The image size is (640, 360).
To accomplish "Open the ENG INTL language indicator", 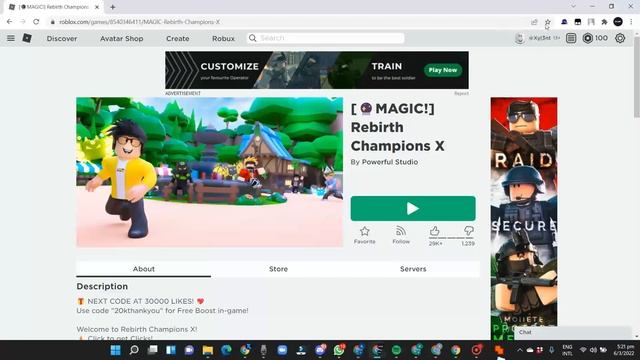I will coord(567,350).
